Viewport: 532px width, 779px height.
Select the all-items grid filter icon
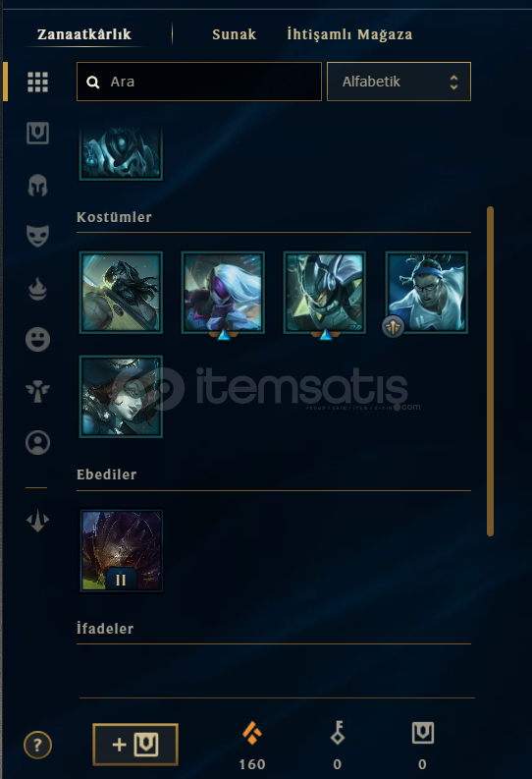coord(37,82)
